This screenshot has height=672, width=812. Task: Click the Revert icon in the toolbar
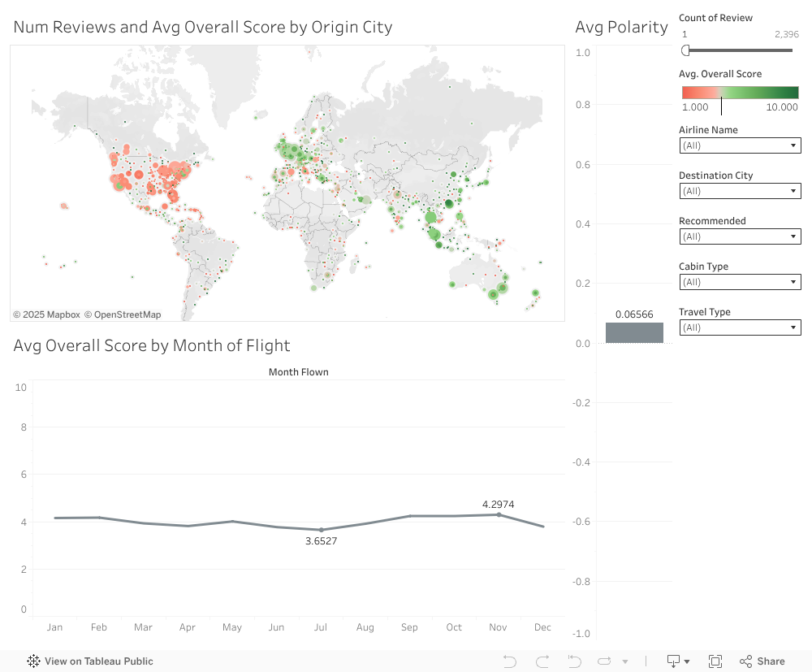click(574, 661)
